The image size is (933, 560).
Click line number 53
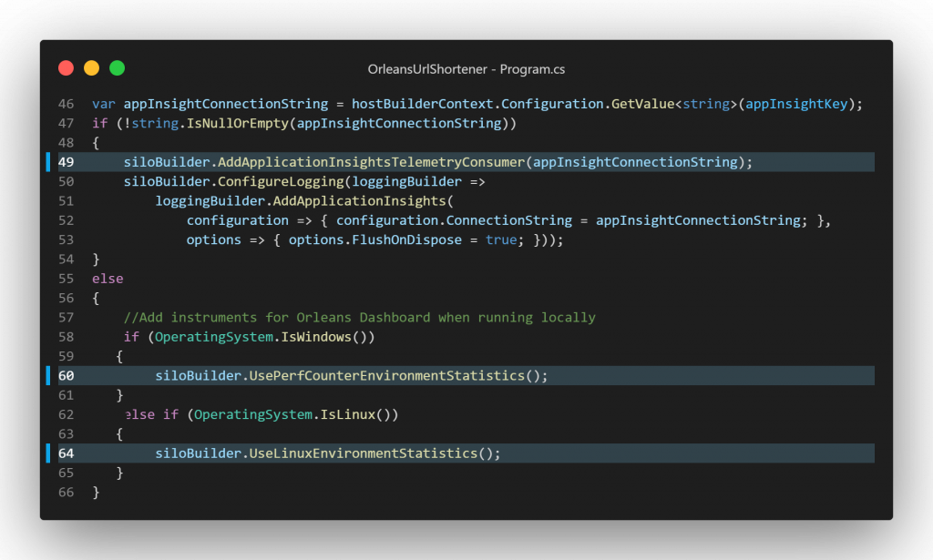[66, 240]
